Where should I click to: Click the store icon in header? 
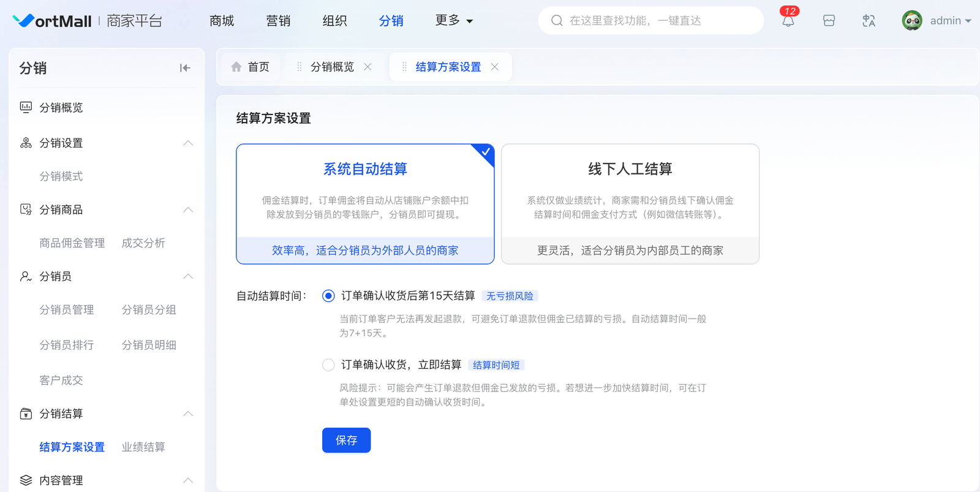point(829,21)
